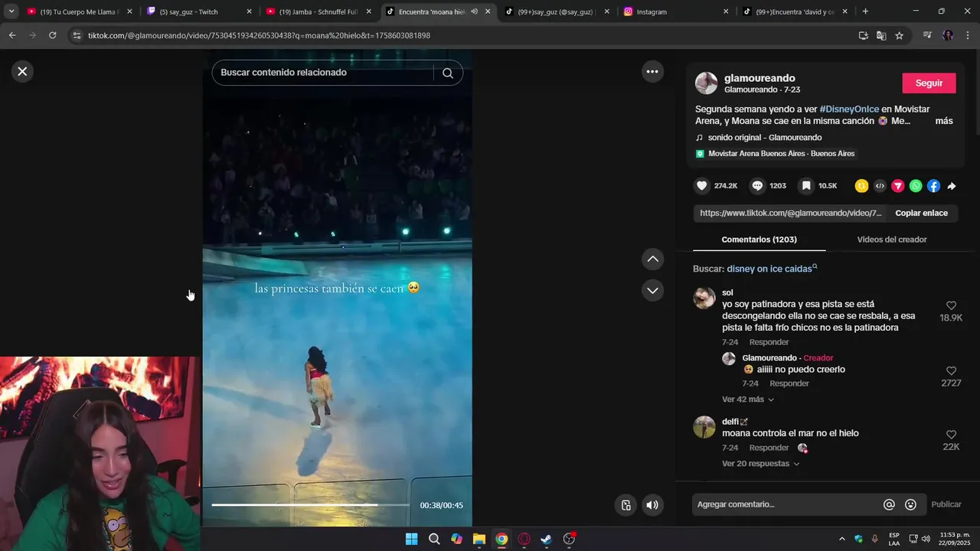980x551 pixels.
Task: Open Chrome profile avatar
Action: tap(948, 35)
